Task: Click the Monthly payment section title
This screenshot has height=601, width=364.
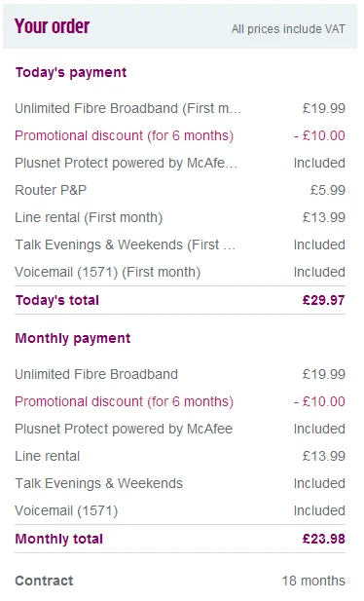Action: 73,338
